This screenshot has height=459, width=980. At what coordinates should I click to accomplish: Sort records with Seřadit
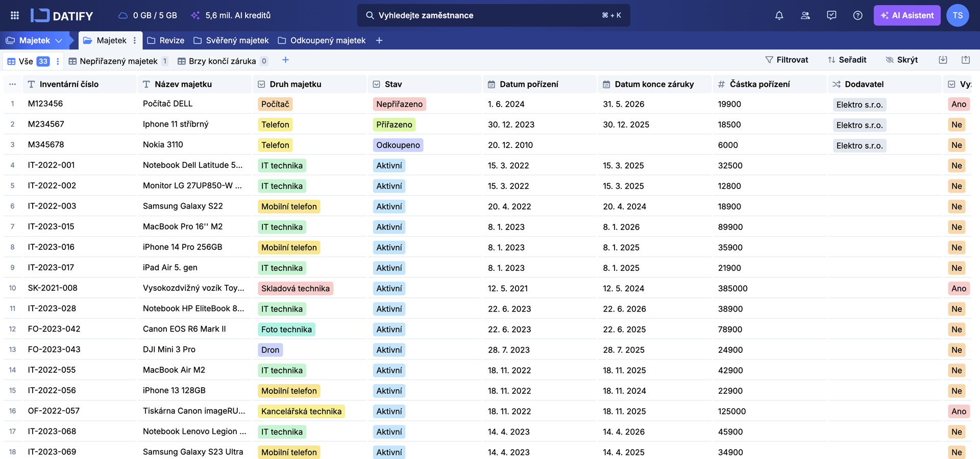[847, 60]
